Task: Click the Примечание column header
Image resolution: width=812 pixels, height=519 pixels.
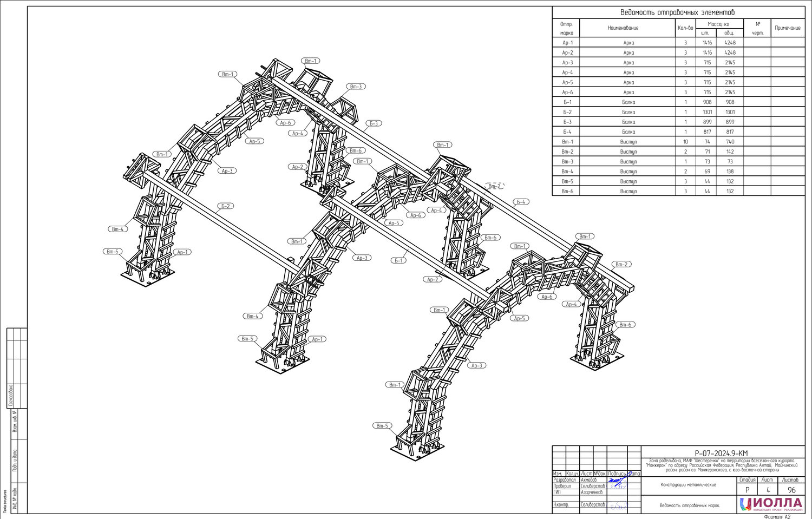Action: point(787,28)
